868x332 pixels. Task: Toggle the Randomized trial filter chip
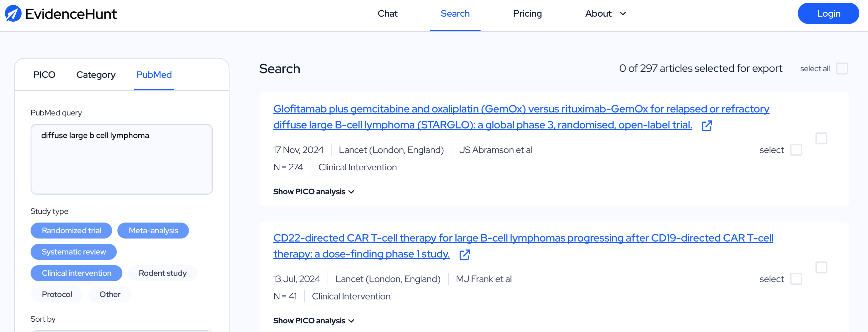(71, 231)
